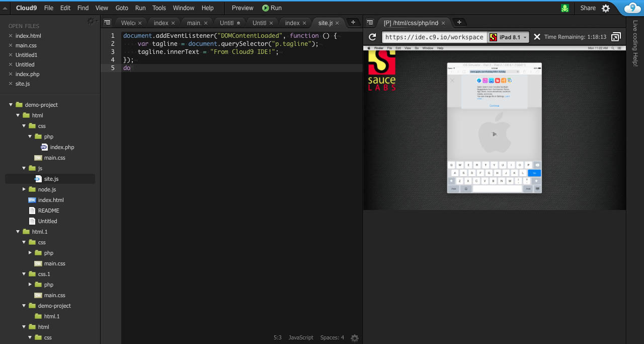Image resolution: width=644 pixels, height=344 pixels.
Task: Open the Cloud9 menu
Action: (26, 8)
